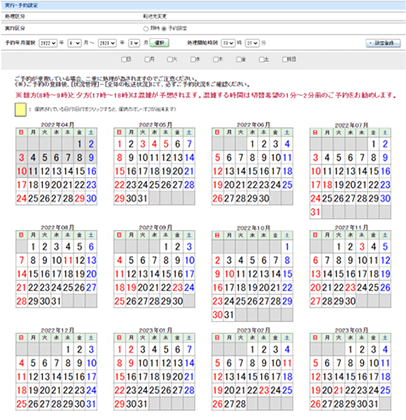The width and height of the screenshot is (406, 420).
Task: Select December 14 in 2022年12月 calendar
Action: pyautogui.click(x=56, y=377)
